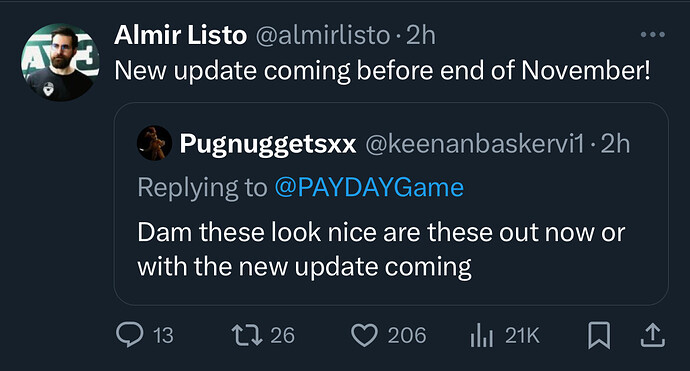This screenshot has height=371, width=690.
Task: Open Almir Listo's profile picture
Action: 60,62
